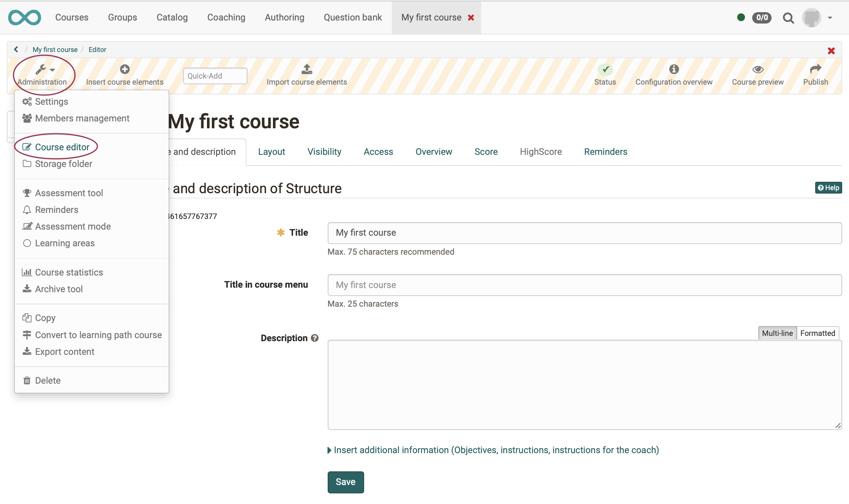Switch to the Visibility tab
Screen dimensions: 849x504
tap(324, 152)
